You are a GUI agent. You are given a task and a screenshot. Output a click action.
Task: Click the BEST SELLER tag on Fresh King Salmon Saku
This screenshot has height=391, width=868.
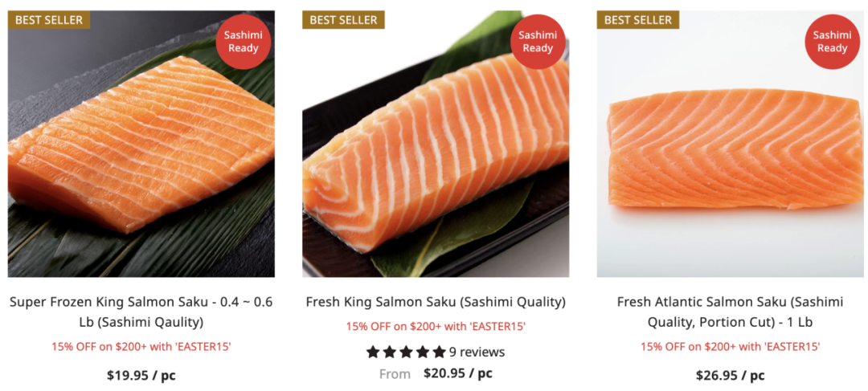tap(343, 20)
